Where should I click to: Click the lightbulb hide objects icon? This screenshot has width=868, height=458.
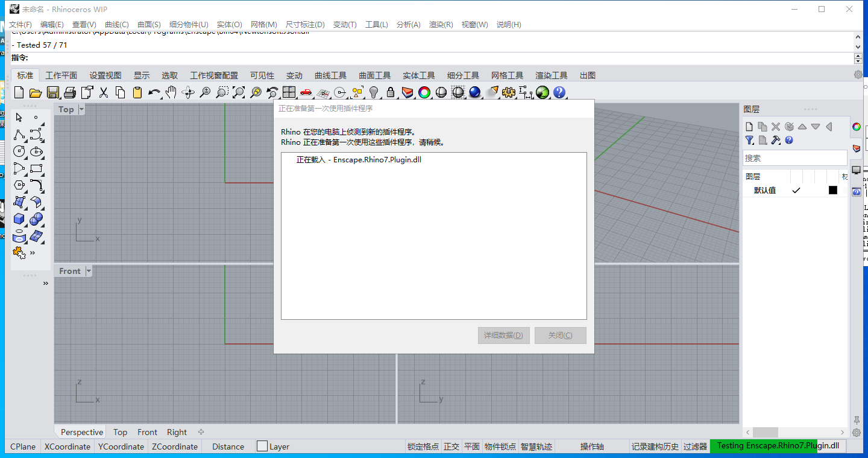coord(374,92)
